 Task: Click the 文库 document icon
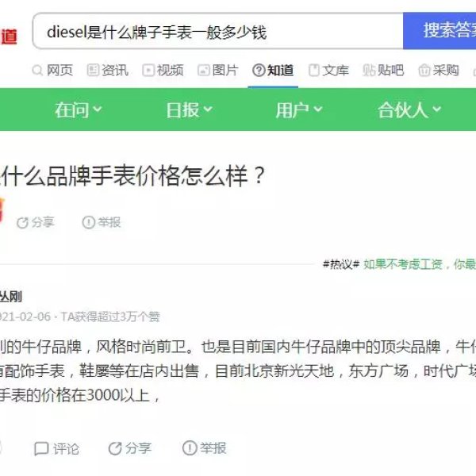[x=313, y=71]
